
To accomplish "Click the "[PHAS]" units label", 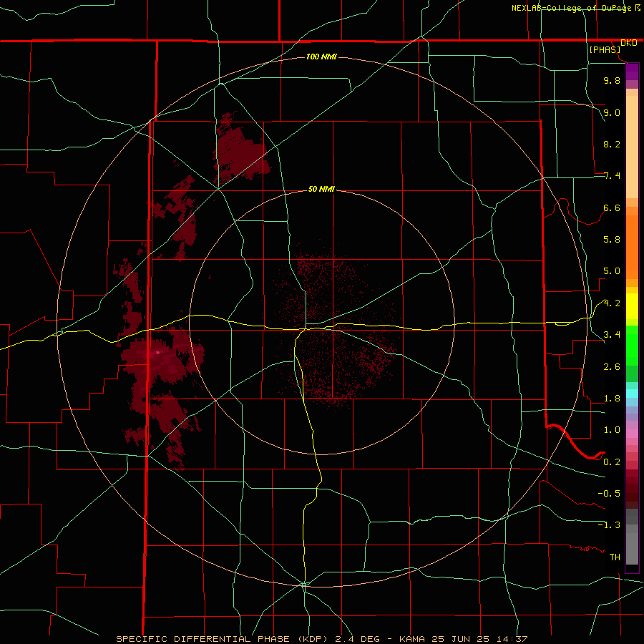I will 605,49.
